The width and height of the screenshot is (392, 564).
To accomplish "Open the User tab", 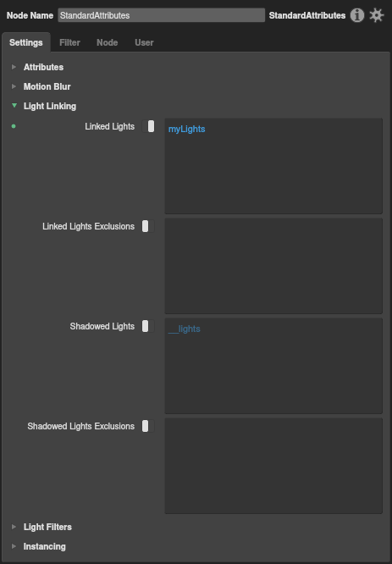I will pos(144,42).
